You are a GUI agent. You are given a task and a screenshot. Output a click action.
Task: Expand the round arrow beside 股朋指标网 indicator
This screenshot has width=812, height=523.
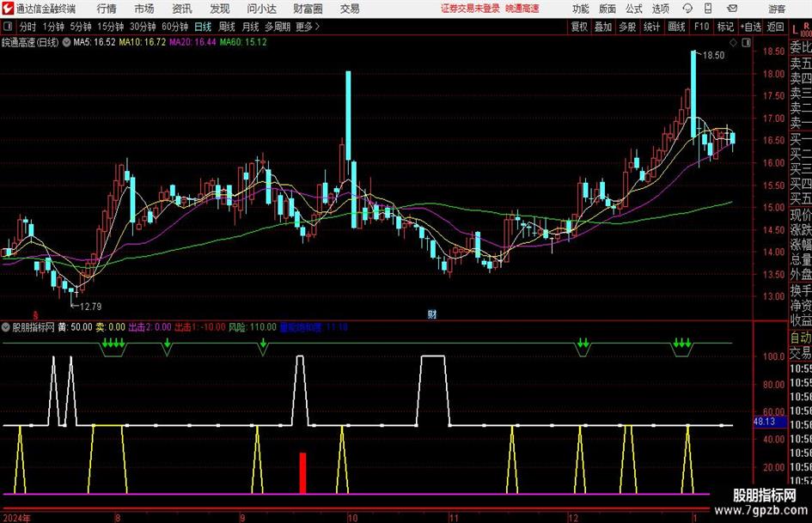click(x=6, y=327)
